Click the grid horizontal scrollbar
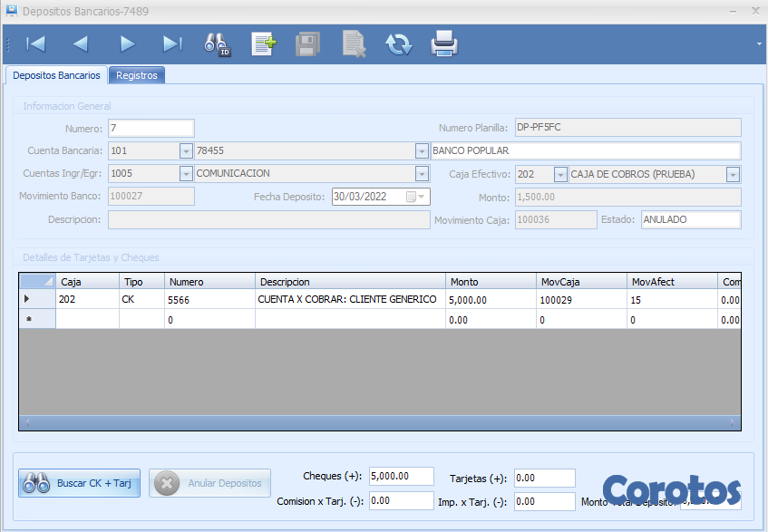This screenshot has width=768, height=532. 380,423
